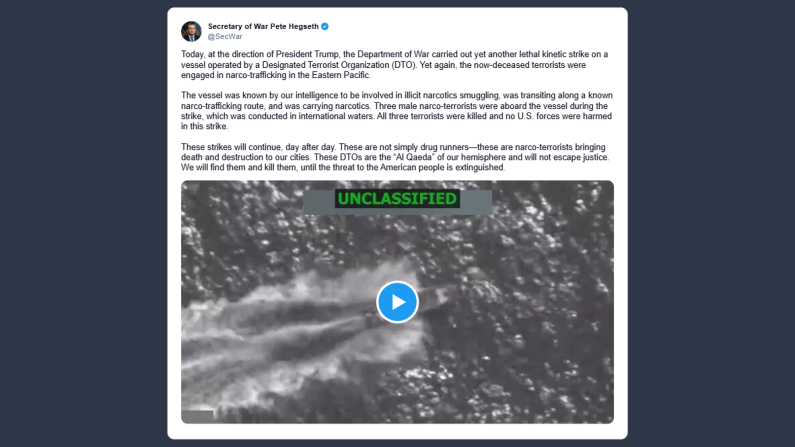Open the @SecWar handle link
Image resolution: width=795 pixels, height=447 pixels.
[x=225, y=36]
